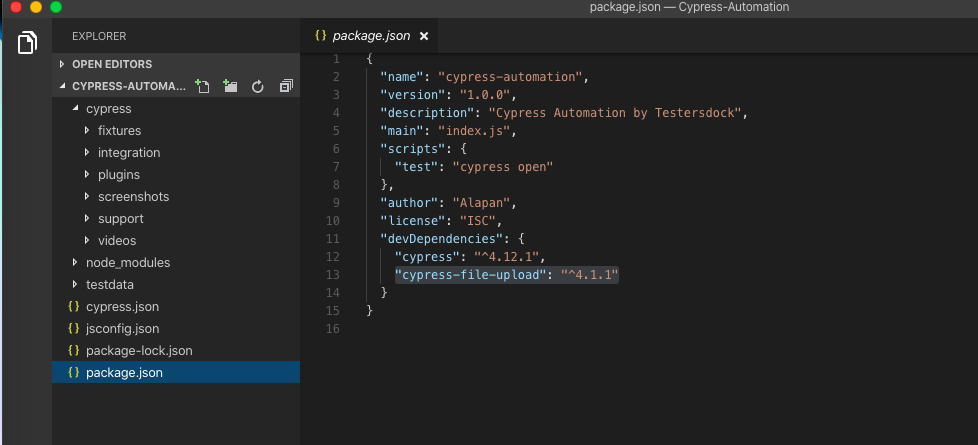Viewport: 978px width, 445px height.
Task: Collapse the cypress folder arrow
Action: pos(75,109)
